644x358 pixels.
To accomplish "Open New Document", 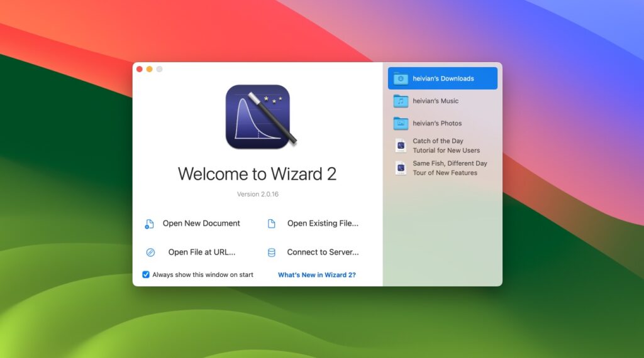I will pyautogui.click(x=201, y=224).
